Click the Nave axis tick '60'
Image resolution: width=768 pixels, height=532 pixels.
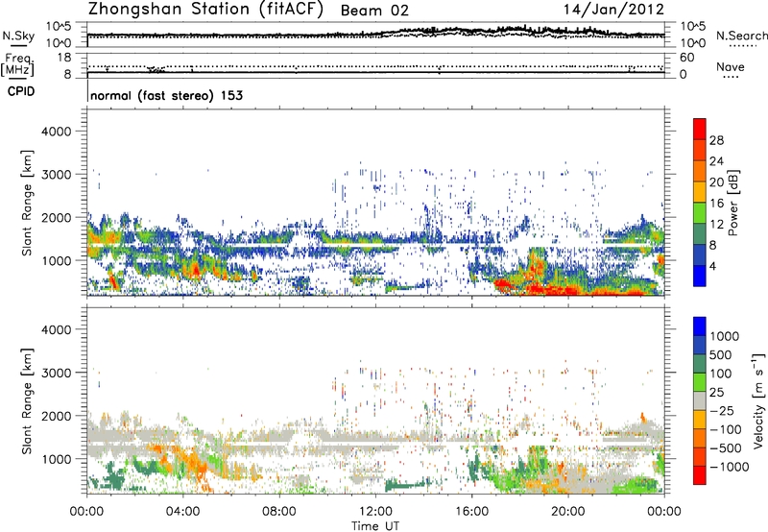[x=687, y=58]
